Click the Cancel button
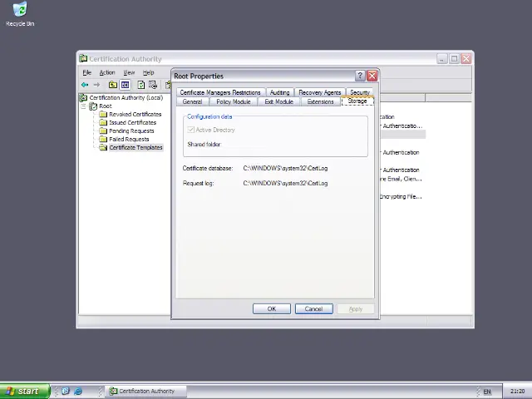 pos(314,308)
